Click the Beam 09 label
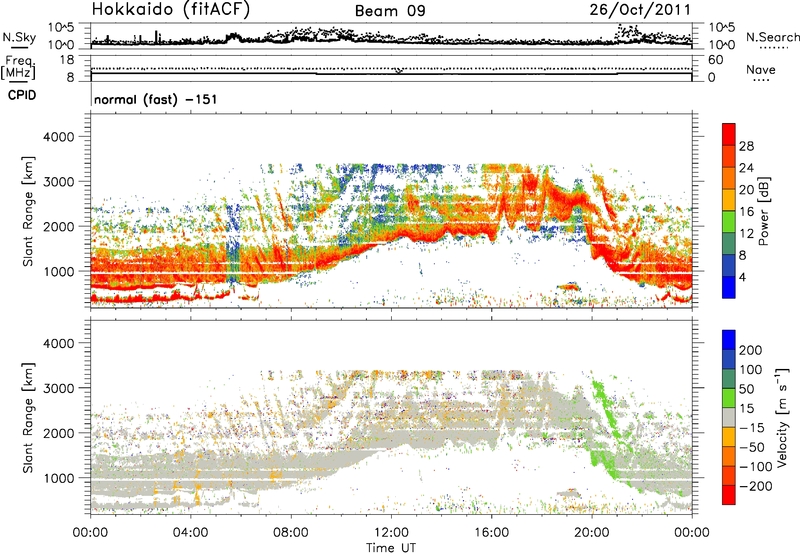Screen dimensions: 800x554 (x=390, y=11)
